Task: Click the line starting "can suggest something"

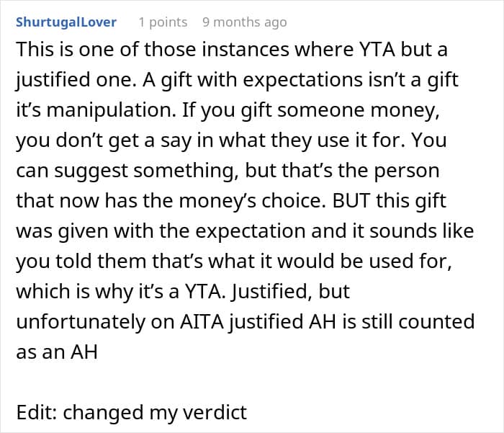Action: click(x=228, y=171)
